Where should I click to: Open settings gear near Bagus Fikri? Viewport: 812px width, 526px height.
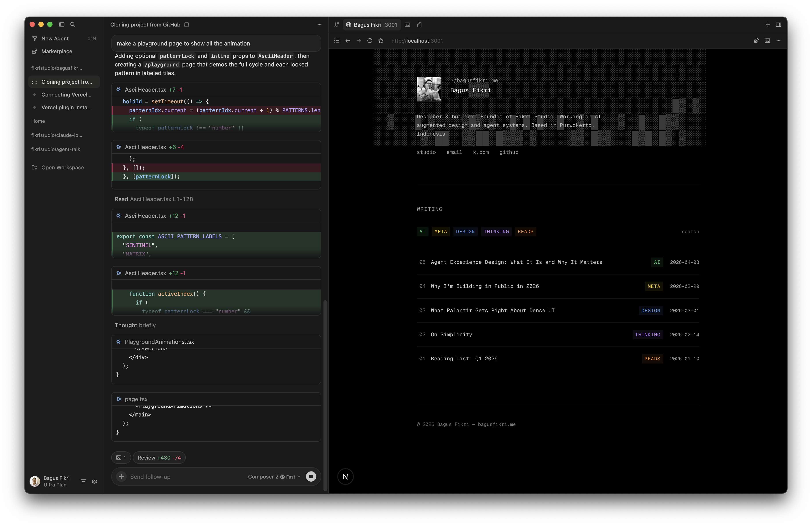(x=94, y=481)
